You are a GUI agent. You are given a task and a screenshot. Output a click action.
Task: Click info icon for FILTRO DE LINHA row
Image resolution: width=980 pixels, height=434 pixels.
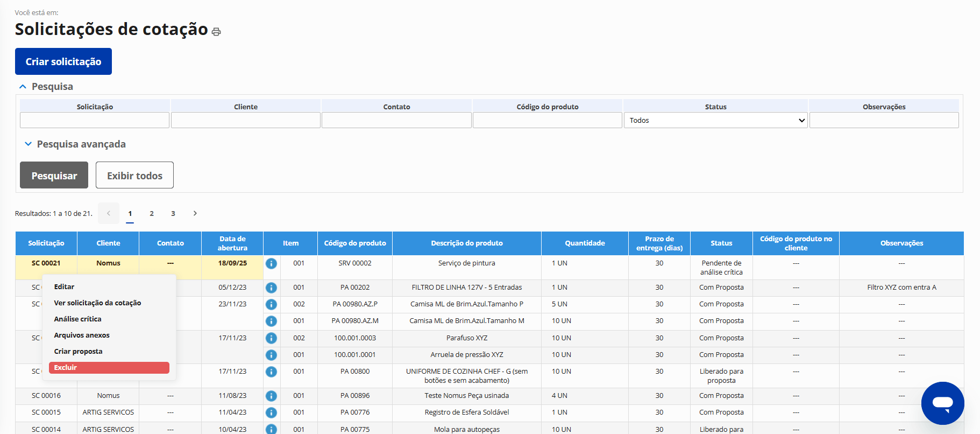tap(272, 288)
